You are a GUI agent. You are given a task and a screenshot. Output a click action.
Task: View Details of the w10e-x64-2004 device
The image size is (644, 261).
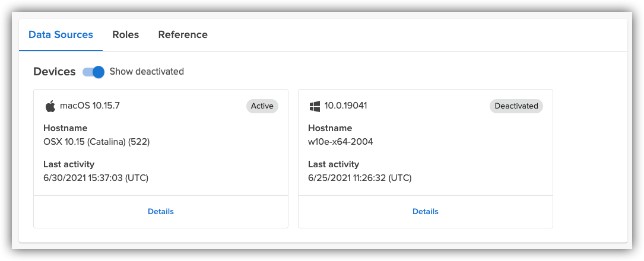coord(425,211)
